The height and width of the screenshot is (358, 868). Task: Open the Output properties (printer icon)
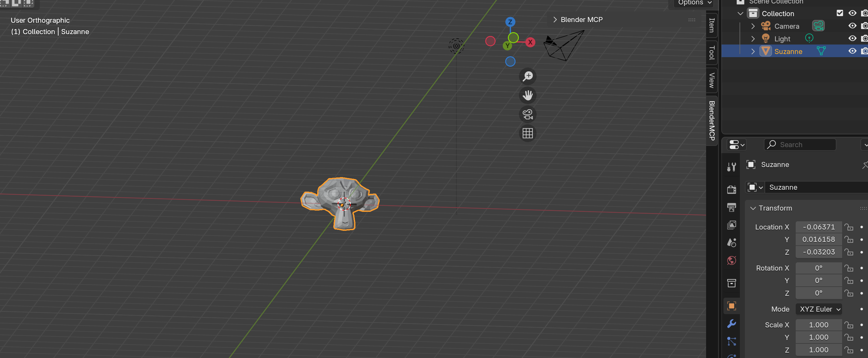pos(731,207)
